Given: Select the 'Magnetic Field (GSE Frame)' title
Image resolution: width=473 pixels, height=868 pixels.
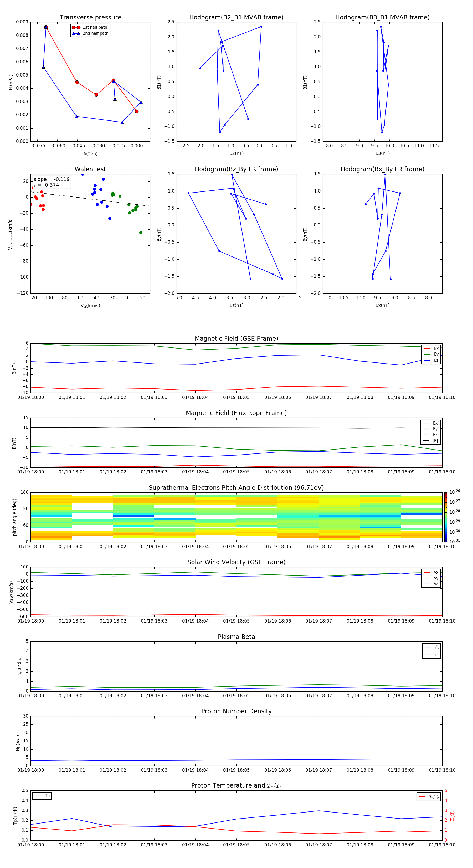Looking at the screenshot, I should point(236,339).
